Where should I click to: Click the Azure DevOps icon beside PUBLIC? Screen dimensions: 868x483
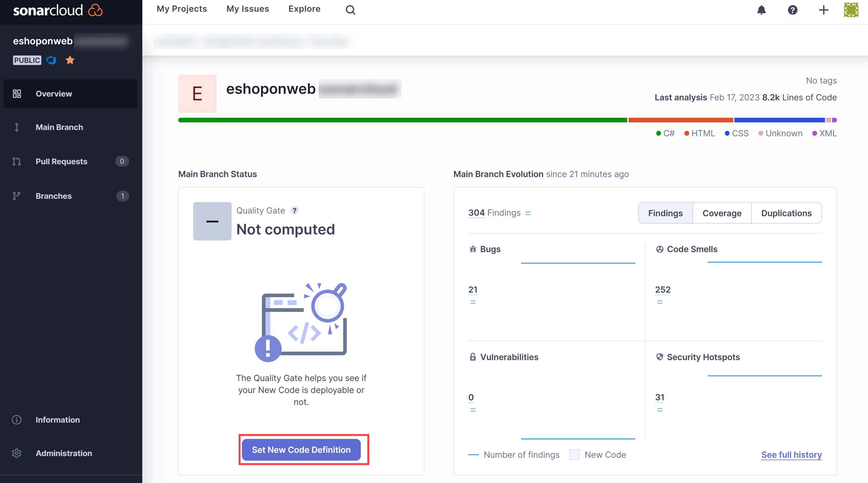coord(51,60)
